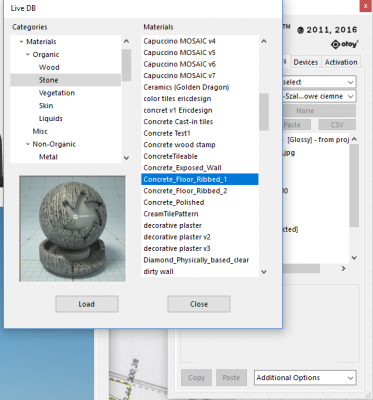
Task: Click the material preview sphere thumbnail
Action: click(73, 229)
